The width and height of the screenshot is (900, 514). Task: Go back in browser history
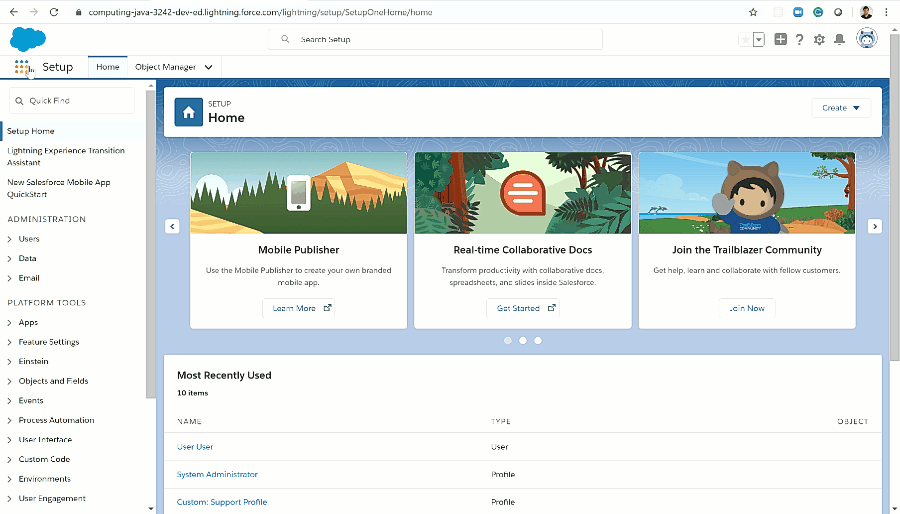click(13, 12)
